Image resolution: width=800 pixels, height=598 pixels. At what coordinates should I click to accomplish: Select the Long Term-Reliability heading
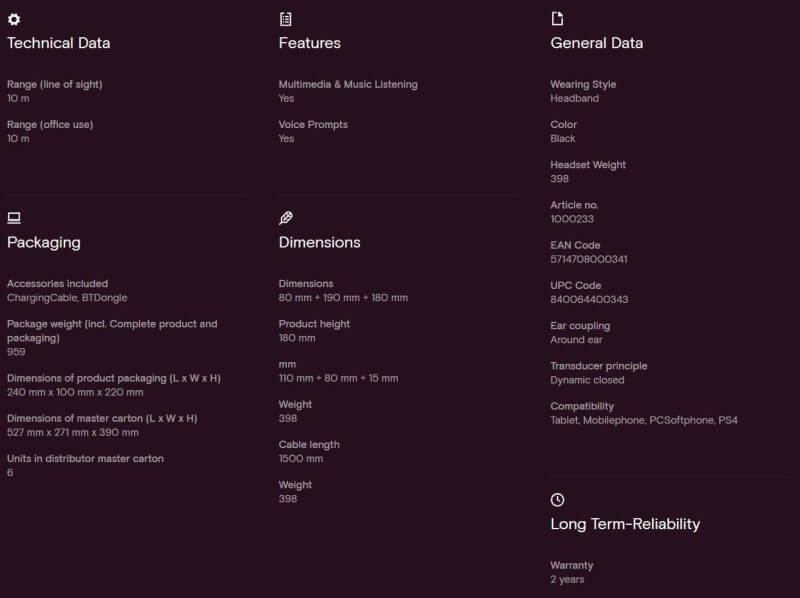tap(625, 524)
